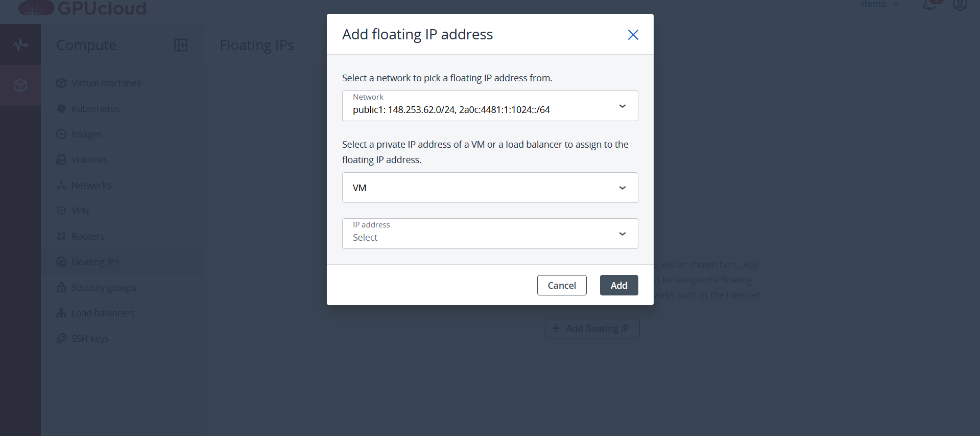Click the Add floating IP page button
This screenshot has height=436, width=980.
[592, 328]
